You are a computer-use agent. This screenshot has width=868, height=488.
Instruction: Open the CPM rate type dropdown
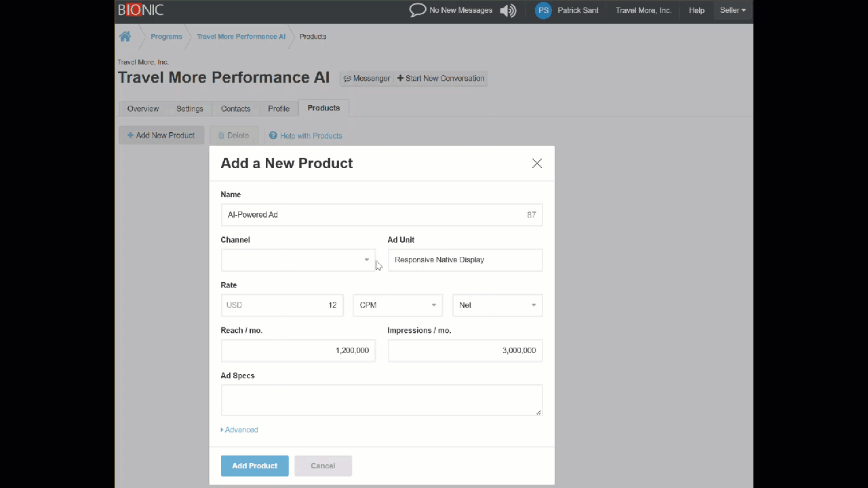[397, 305]
